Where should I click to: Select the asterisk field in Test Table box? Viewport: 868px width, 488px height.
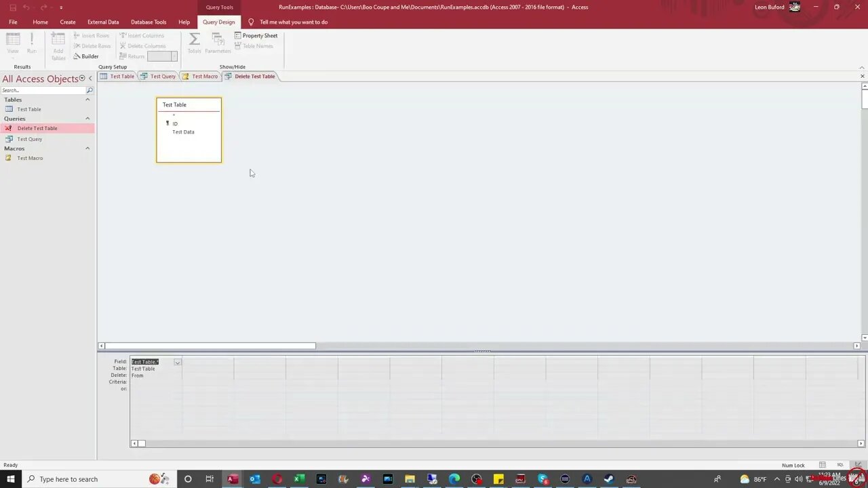pyautogui.click(x=174, y=115)
